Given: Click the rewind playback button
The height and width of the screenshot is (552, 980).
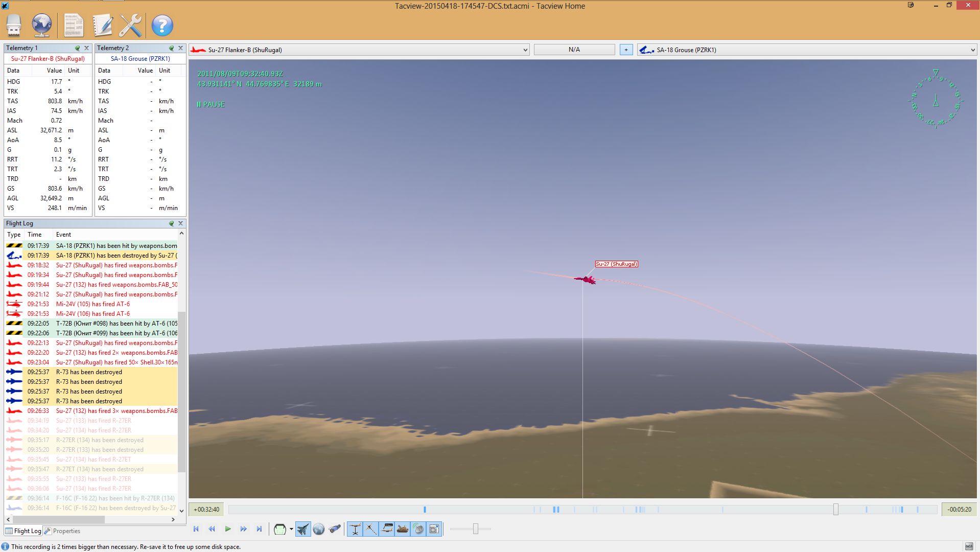Looking at the screenshot, I should pyautogui.click(x=212, y=529).
